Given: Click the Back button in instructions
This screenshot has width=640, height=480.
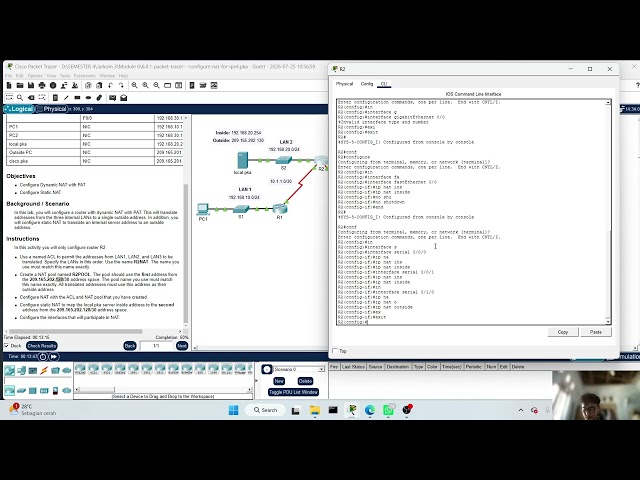Looking at the screenshot, I should [130, 346].
